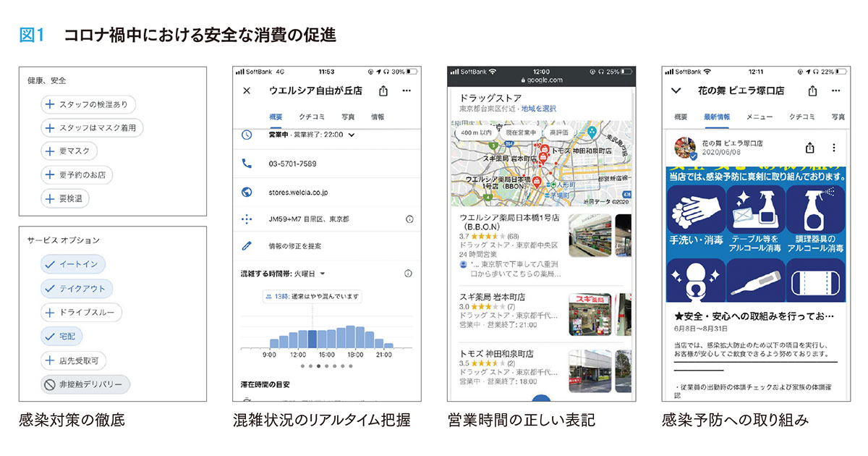The image size is (868, 456).
Task: Close the ウエルシア自由が丘店 panel with X
Action: tap(247, 91)
